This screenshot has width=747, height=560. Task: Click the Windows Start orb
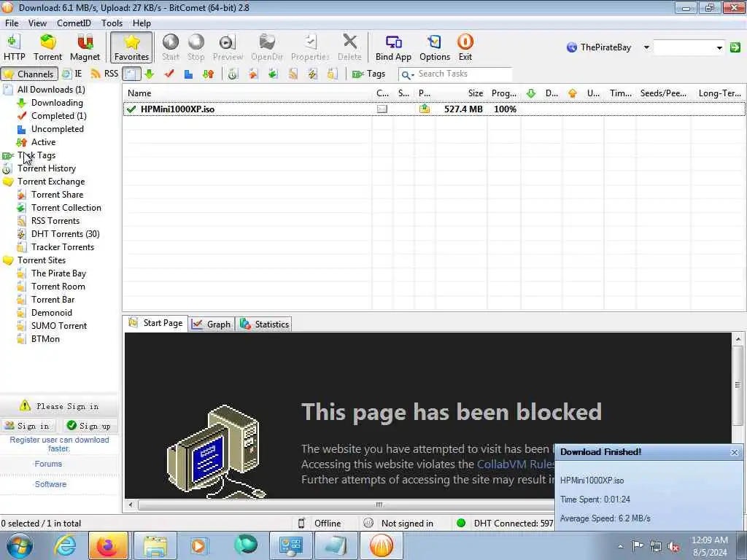[x=19, y=545]
